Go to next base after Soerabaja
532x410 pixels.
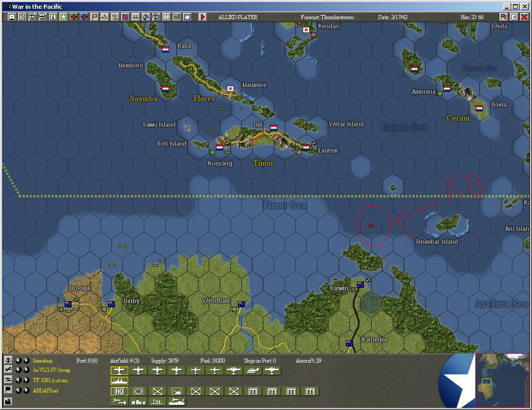pyautogui.click(x=26, y=360)
